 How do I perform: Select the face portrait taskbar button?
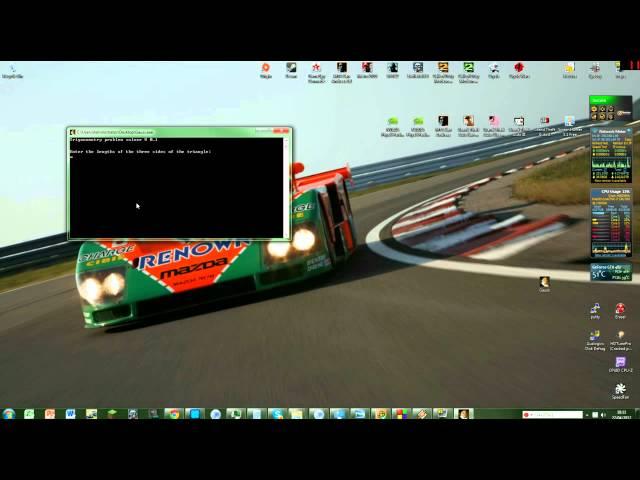(x=463, y=414)
